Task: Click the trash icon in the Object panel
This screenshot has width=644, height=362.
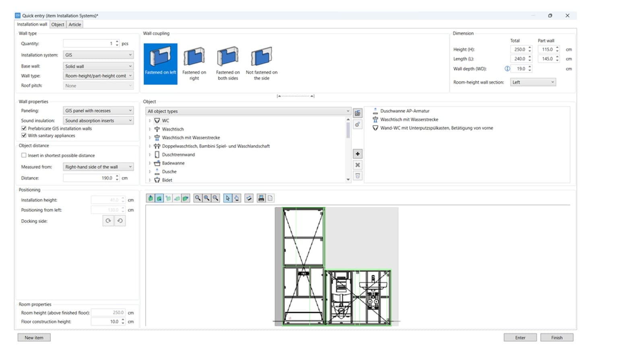Action: click(x=357, y=175)
